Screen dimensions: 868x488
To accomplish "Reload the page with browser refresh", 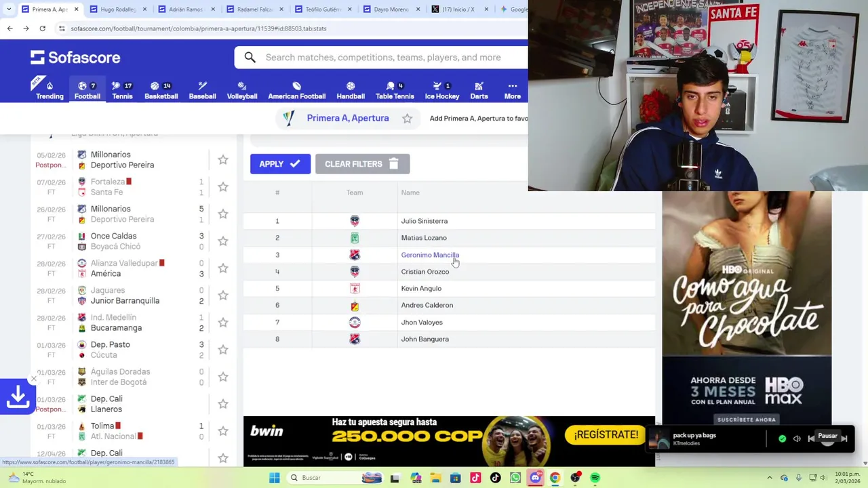I will point(42,28).
